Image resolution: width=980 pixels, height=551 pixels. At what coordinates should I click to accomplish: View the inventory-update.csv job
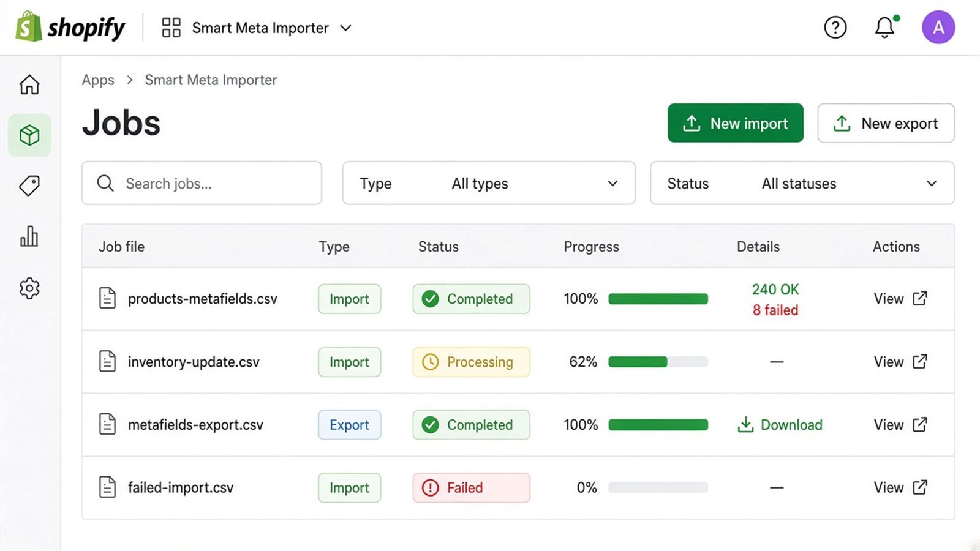click(x=900, y=362)
